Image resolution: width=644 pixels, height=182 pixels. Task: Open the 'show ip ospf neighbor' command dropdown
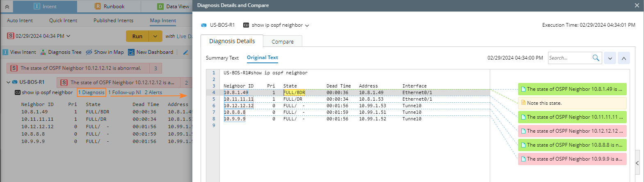(x=307, y=25)
